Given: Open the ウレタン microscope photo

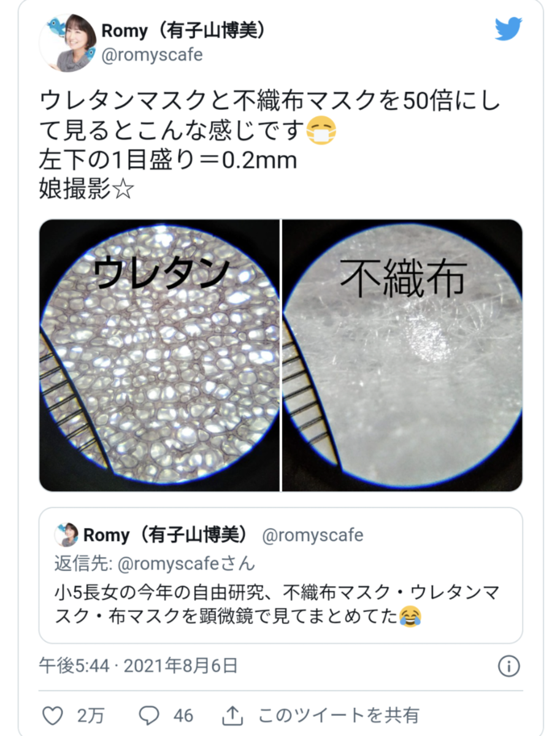Looking at the screenshot, I should (x=159, y=355).
